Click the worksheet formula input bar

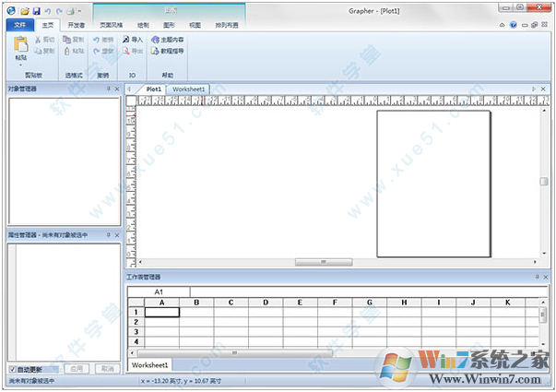pyautogui.click(x=369, y=292)
